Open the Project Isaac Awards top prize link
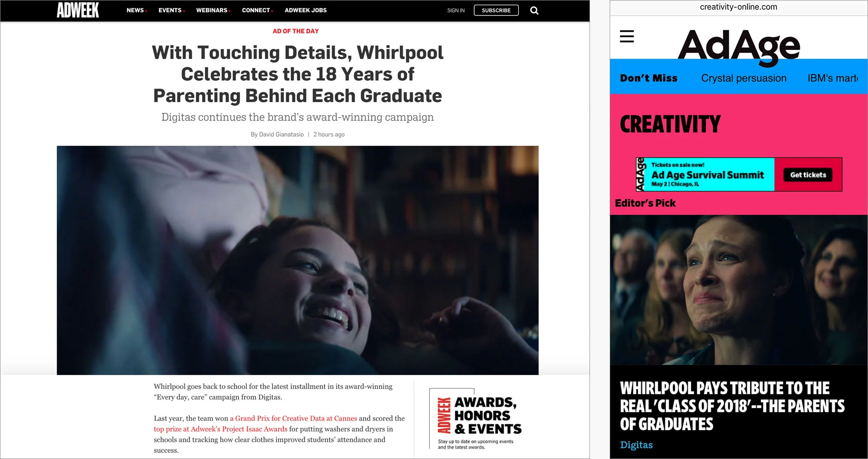 [221, 429]
